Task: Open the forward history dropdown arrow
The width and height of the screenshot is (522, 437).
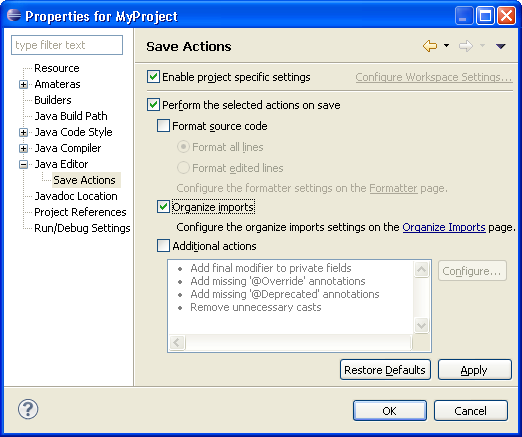Action: pyautogui.click(x=482, y=45)
